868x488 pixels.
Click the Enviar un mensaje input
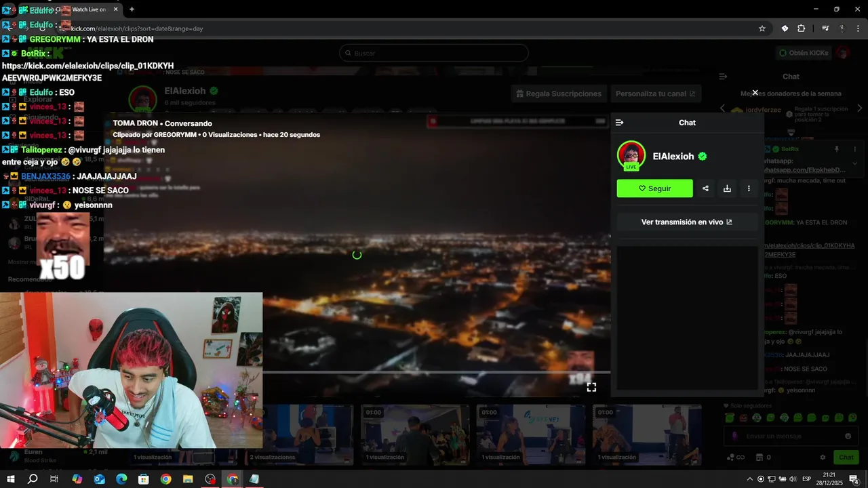[791, 436]
